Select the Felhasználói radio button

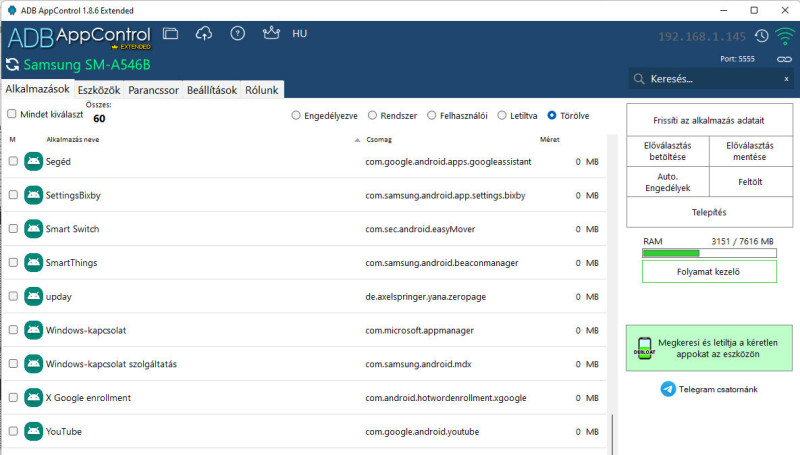432,115
